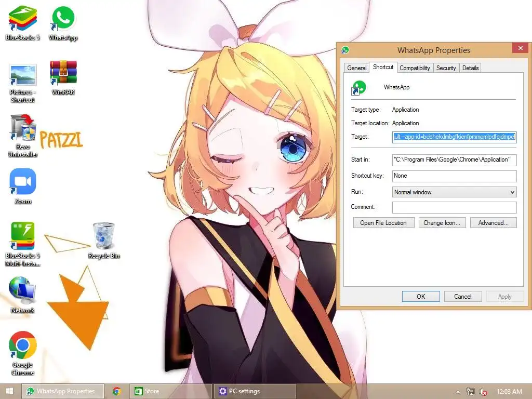Click the Shortcut key field
Screen dimensions: 532x399
tap(454, 176)
